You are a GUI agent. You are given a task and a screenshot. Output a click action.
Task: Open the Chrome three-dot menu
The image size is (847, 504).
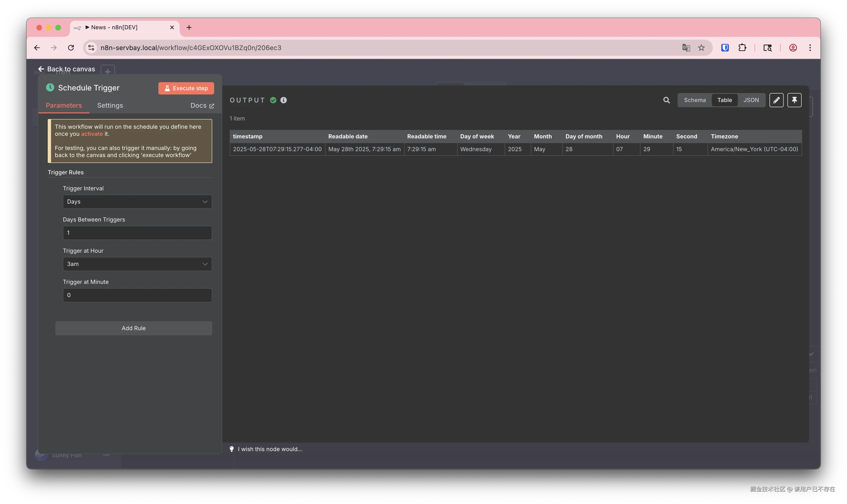810,48
